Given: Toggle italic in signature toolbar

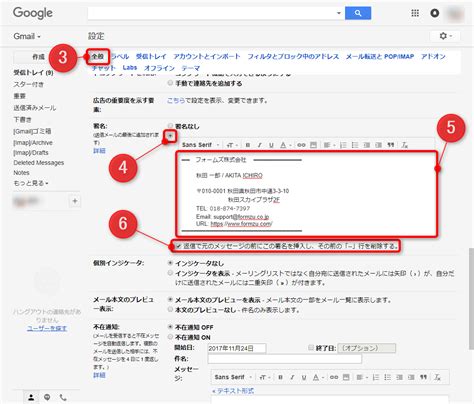Looking at the screenshot, I should click(259, 145).
